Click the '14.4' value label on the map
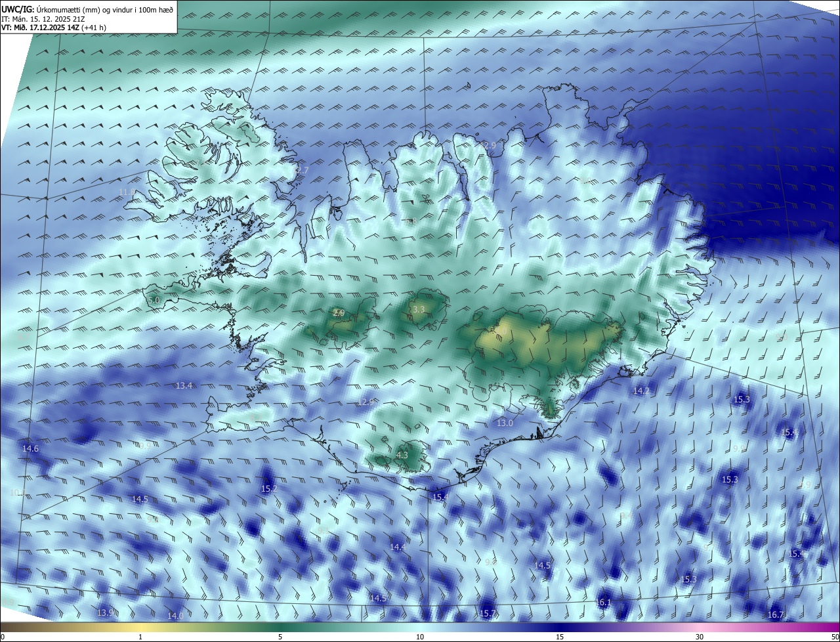Viewport: 840px width, 642px height. [398, 547]
